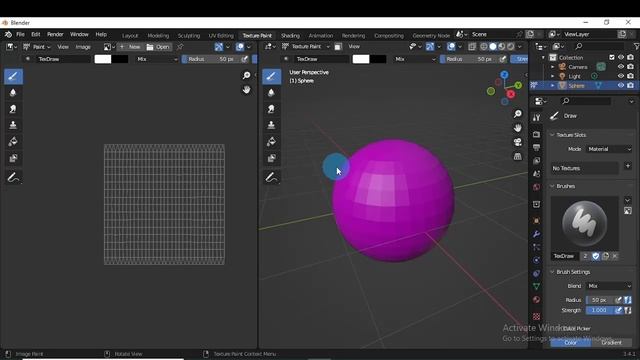Open the image editor Mix blend dropdown
The height and width of the screenshot is (360, 640).
tap(157, 59)
